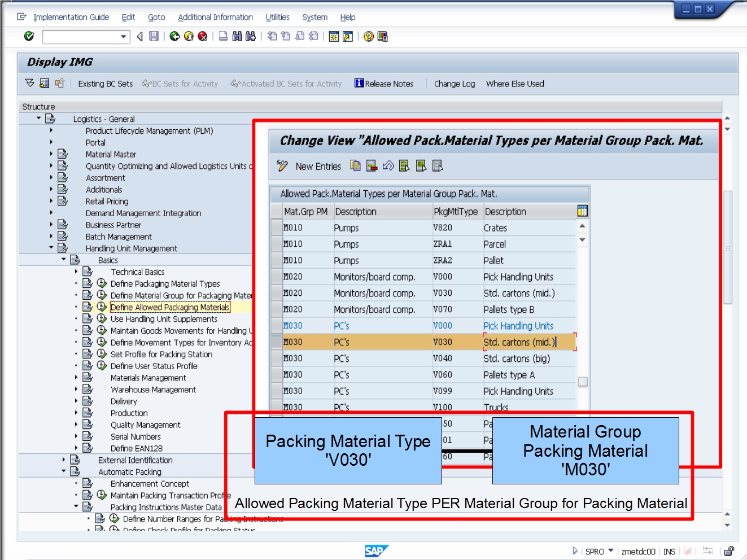Click the Copy As icon in Change View

point(355,165)
